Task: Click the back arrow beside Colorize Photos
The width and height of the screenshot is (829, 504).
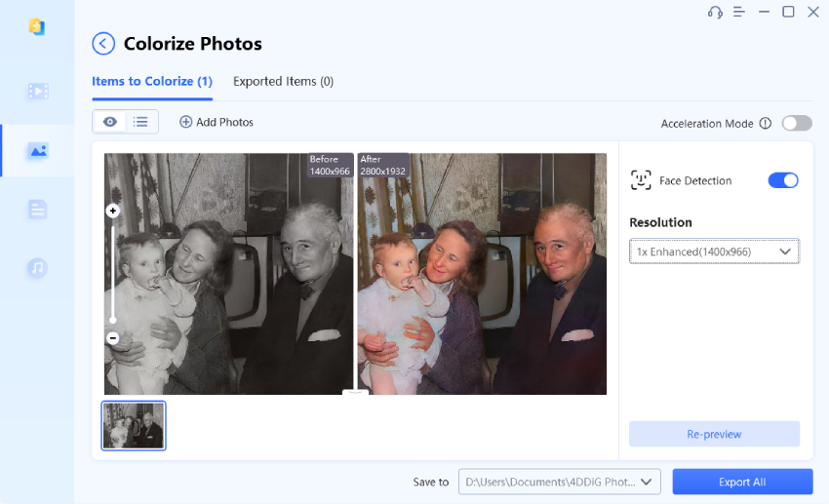Action: (x=103, y=44)
